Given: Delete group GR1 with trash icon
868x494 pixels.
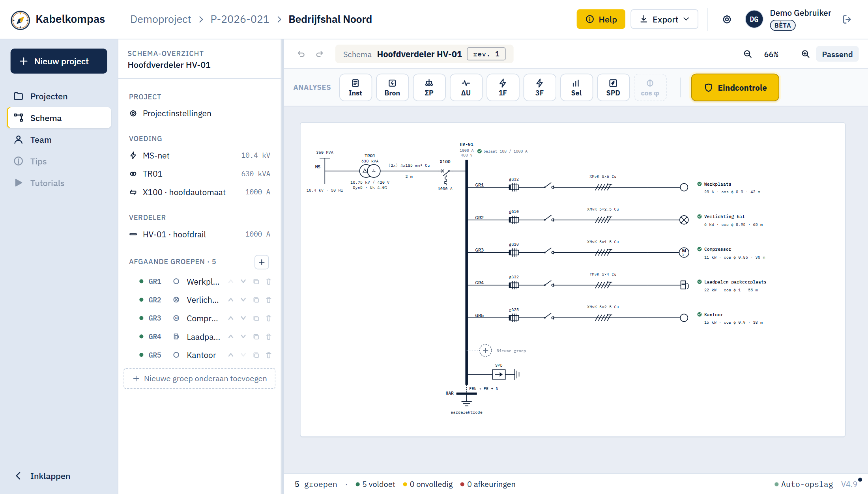Looking at the screenshot, I should coord(269,281).
